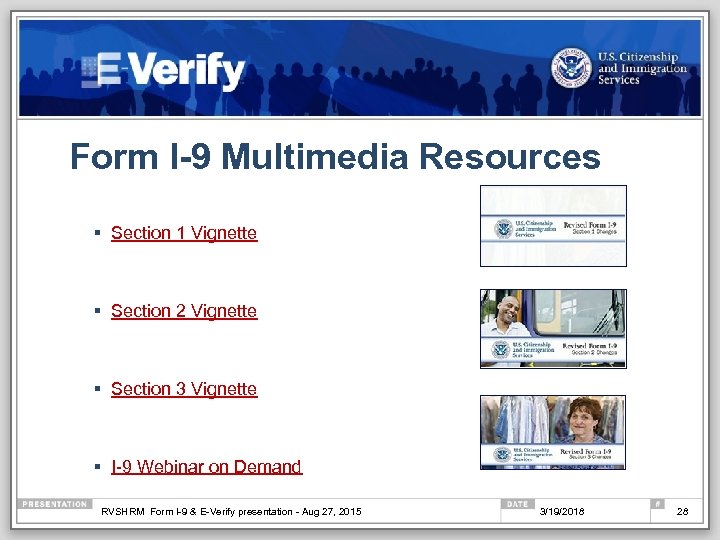Click the U.S. Citizenship and Immigration Services text
The image size is (720, 540).
pos(642,68)
